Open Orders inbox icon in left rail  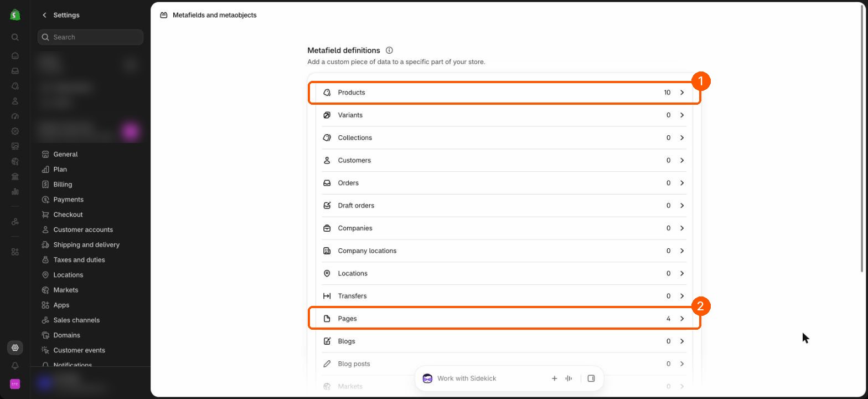[15, 71]
